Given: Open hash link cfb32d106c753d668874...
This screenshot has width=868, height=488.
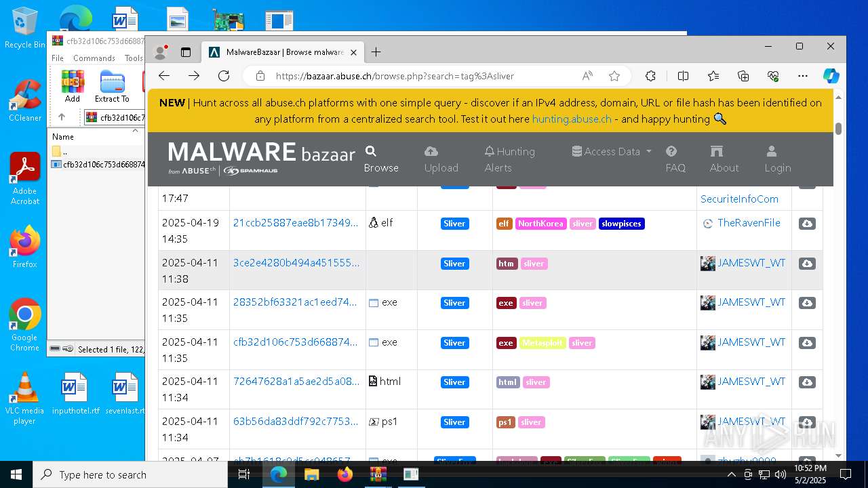Looking at the screenshot, I should 296,342.
